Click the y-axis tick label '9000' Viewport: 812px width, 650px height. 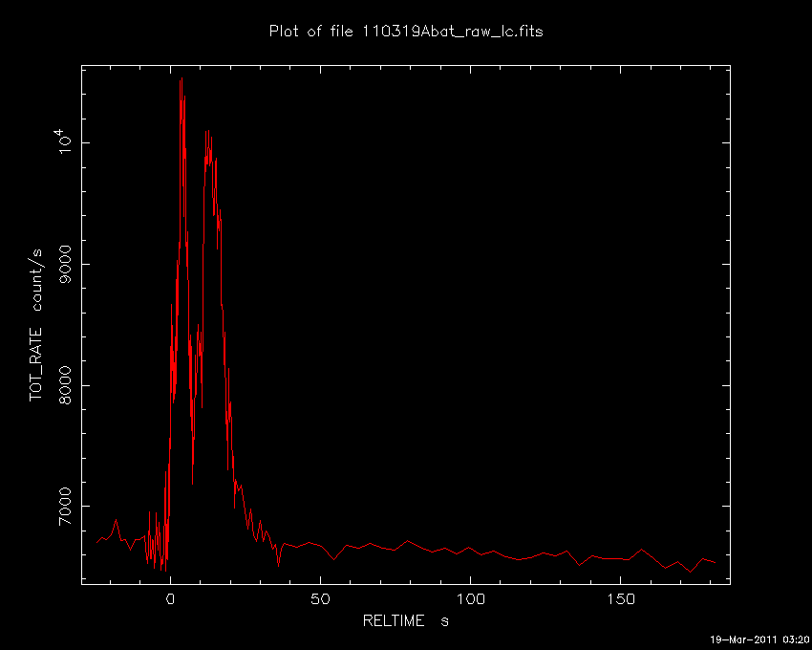[x=65, y=265]
